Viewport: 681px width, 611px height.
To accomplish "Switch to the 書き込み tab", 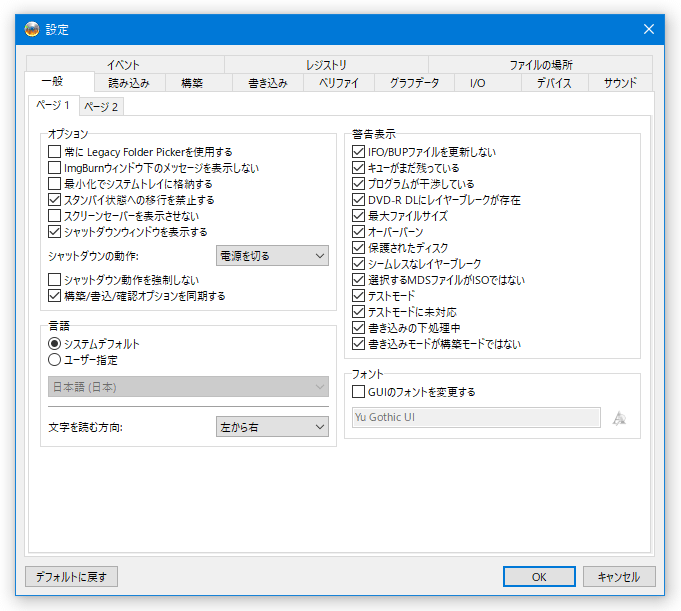I will pyautogui.click(x=268, y=83).
